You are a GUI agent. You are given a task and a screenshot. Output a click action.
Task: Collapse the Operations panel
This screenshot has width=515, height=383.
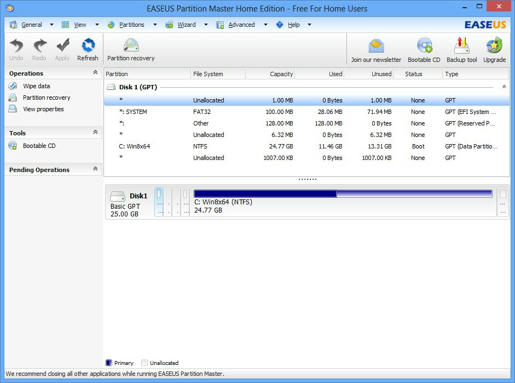[95, 72]
